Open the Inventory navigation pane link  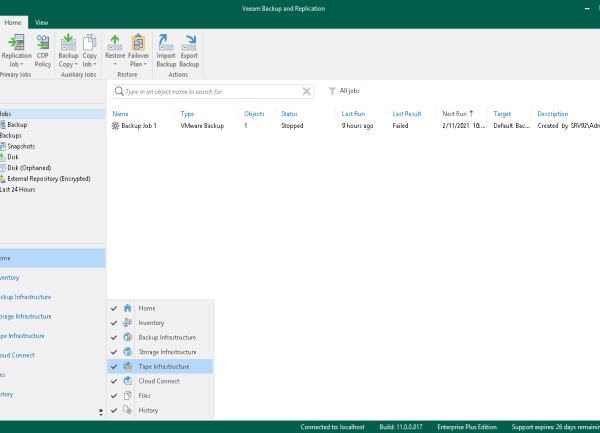click(x=10, y=278)
